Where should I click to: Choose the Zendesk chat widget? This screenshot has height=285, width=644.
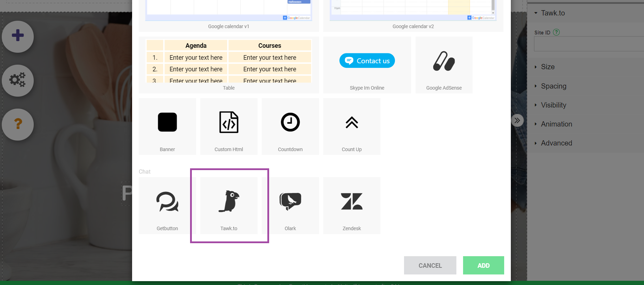(352, 206)
